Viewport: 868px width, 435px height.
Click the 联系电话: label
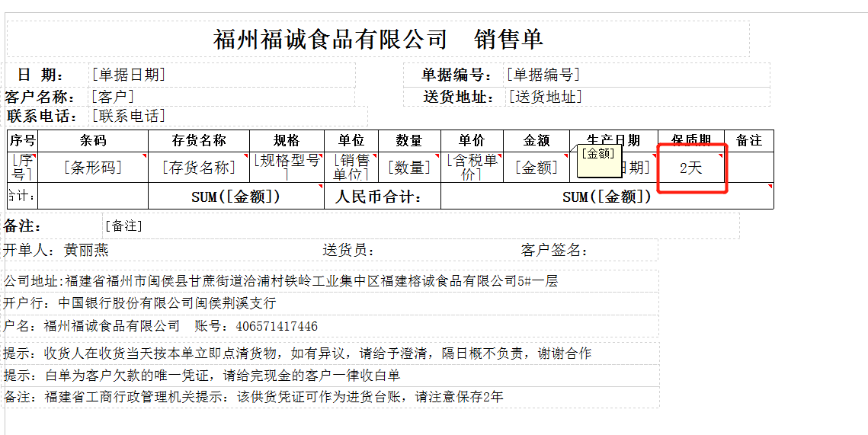(x=42, y=117)
